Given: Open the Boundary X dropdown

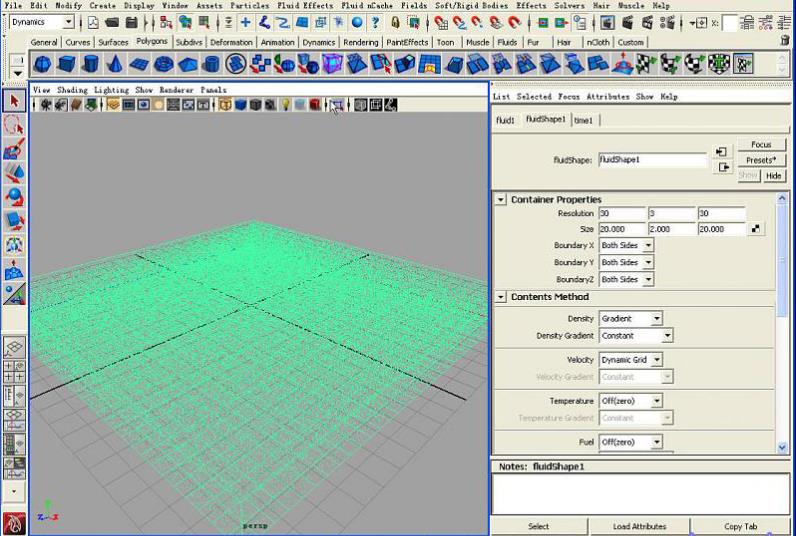Looking at the screenshot, I should (648, 245).
